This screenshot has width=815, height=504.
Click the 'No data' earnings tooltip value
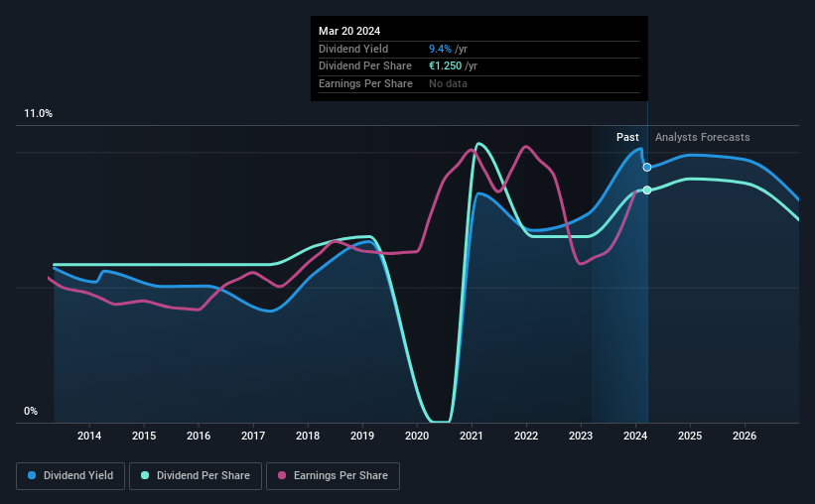[448, 83]
